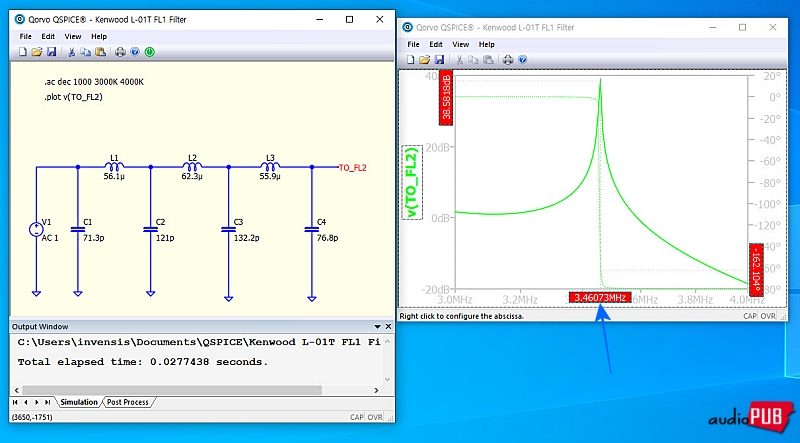This screenshot has height=443, width=800.
Task: Open Help menu in schematic window
Action: pyautogui.click(x=99, y=37)
